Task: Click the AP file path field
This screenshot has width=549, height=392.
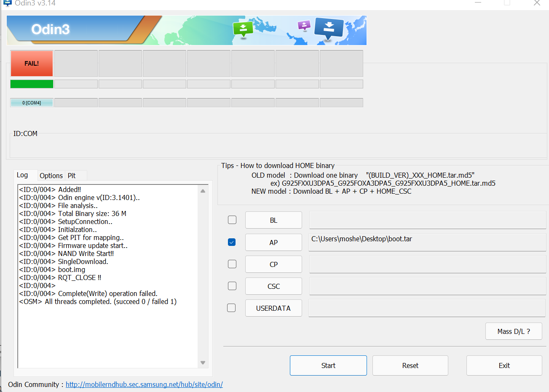Action: pyautogui.click(x=427, y=243)
